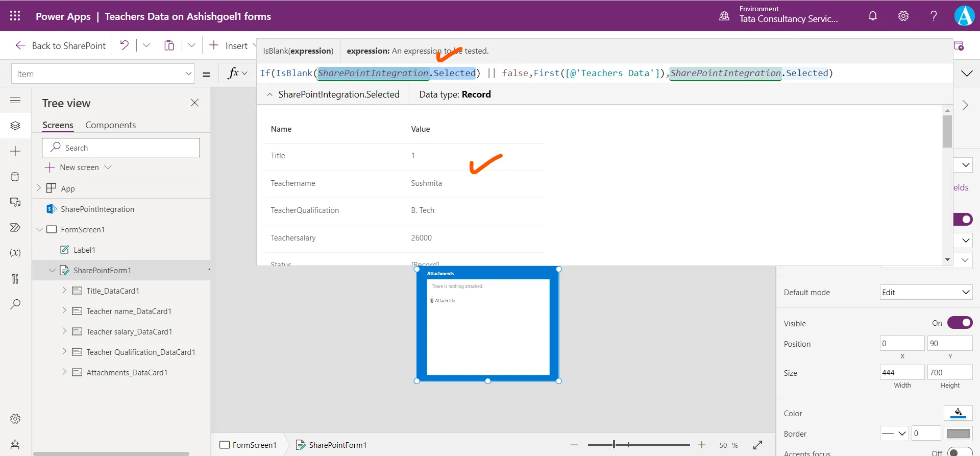Click the fit-to-window expand icon
This screenshot has height=456, width=980.
758,445
